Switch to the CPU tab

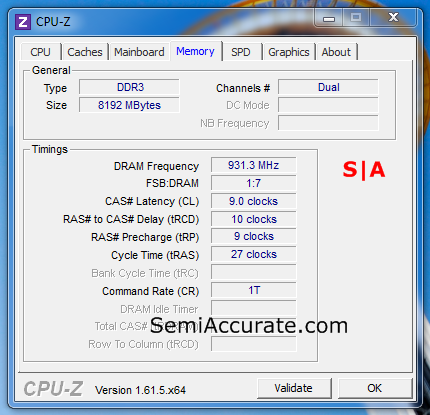click(x=40, y=52)
